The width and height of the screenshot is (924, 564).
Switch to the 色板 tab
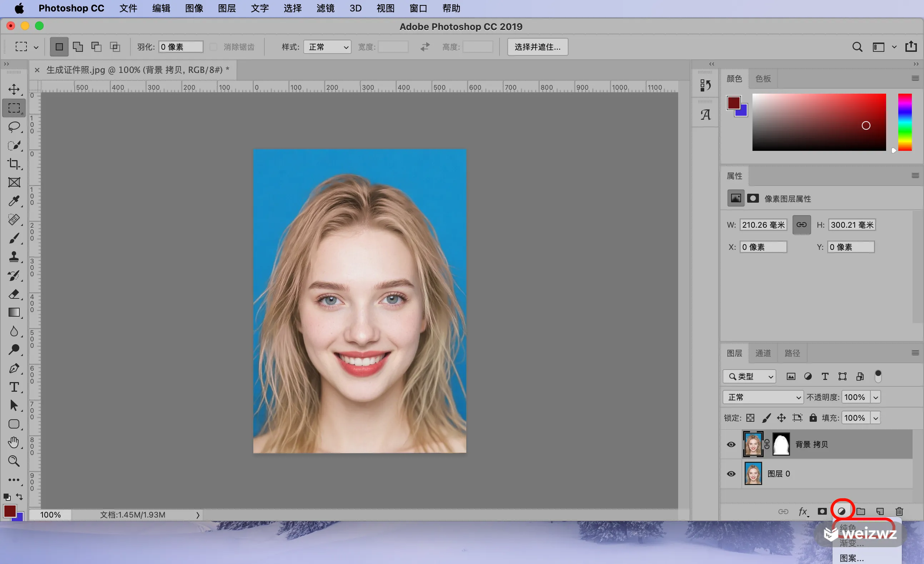pos(763,78)
